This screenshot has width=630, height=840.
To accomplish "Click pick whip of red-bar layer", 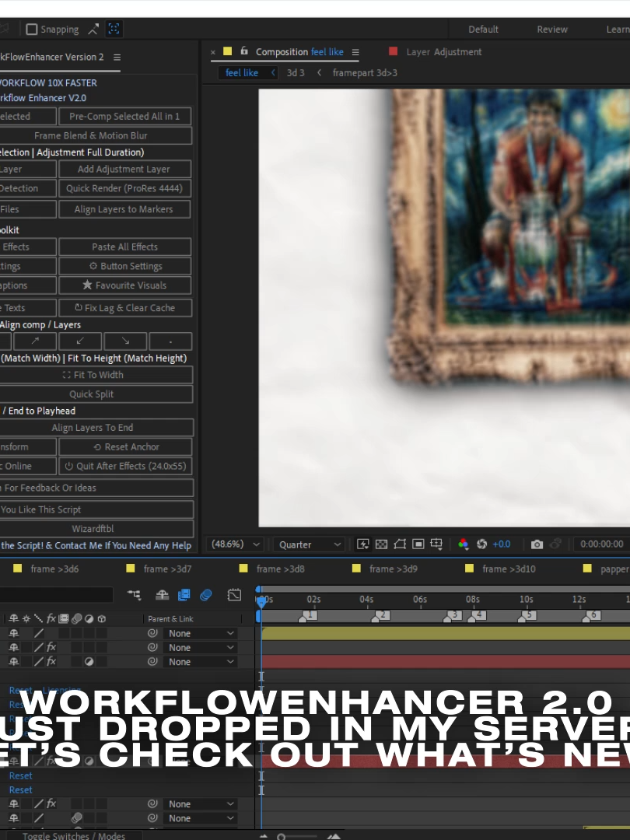I will [x=152, y=662].
